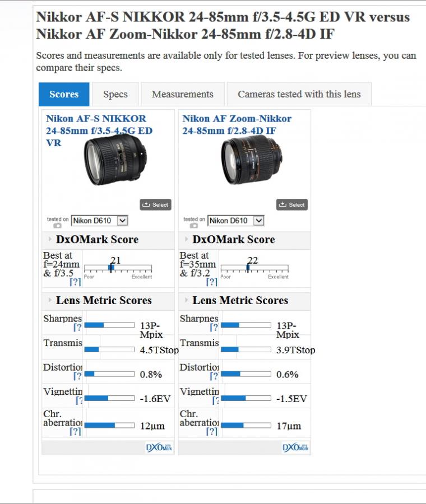Click the 4.5TStop value text

pos(159,350)
